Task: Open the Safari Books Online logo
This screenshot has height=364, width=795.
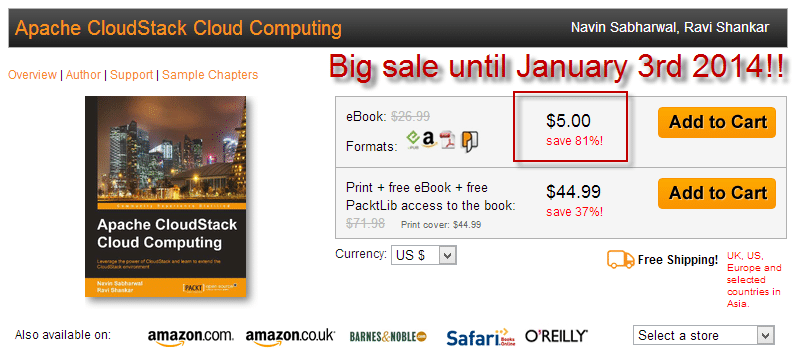Action: pyautogui.click(x=481, y=337)
